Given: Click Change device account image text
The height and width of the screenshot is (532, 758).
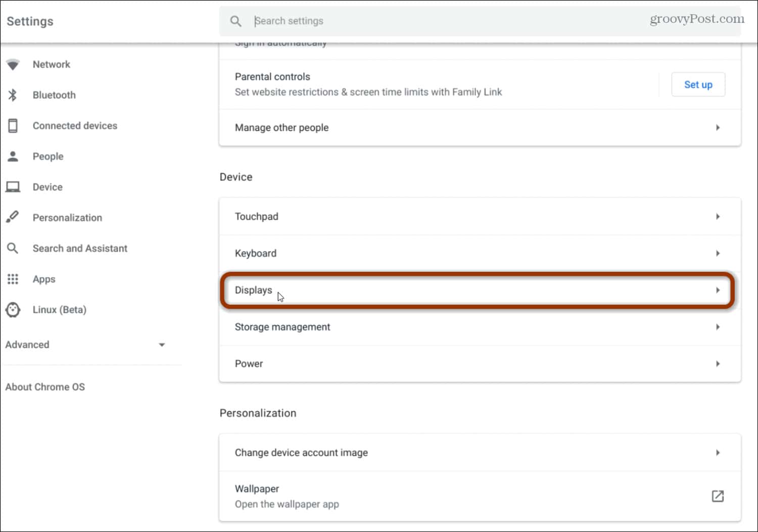Looking at the screenshot, I should tap(301, 453).
